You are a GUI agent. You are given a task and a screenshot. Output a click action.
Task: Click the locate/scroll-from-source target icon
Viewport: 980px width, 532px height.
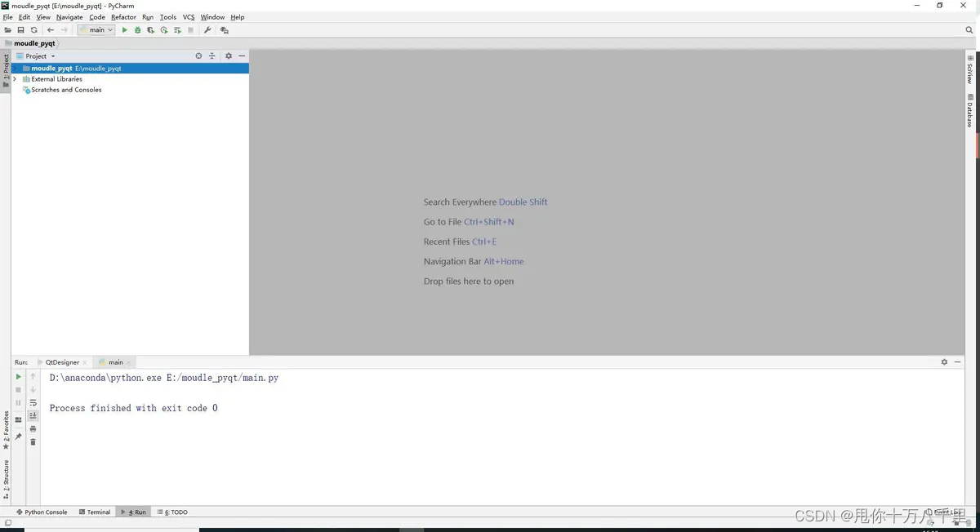coord(198,56)
